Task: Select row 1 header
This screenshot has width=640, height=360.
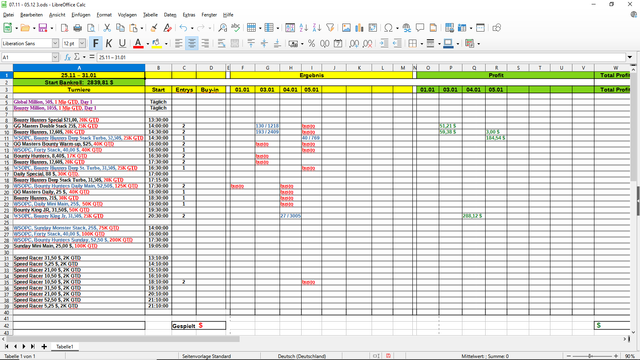Action: tap(7, 75)
